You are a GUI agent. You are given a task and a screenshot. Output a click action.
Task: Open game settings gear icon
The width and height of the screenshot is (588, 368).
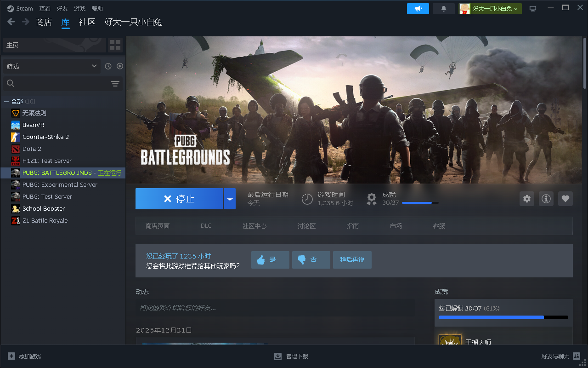tap(526, 199)
